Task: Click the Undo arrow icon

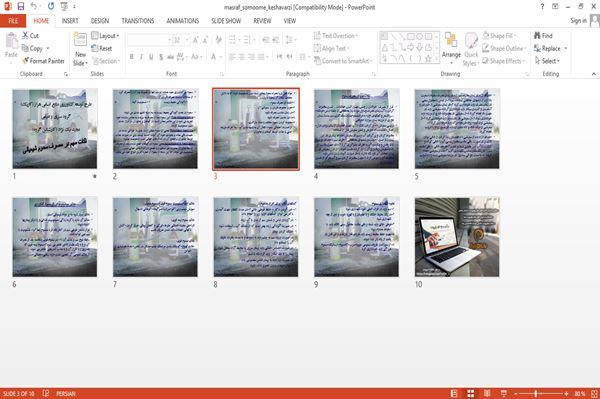Action: pos(34,6)
